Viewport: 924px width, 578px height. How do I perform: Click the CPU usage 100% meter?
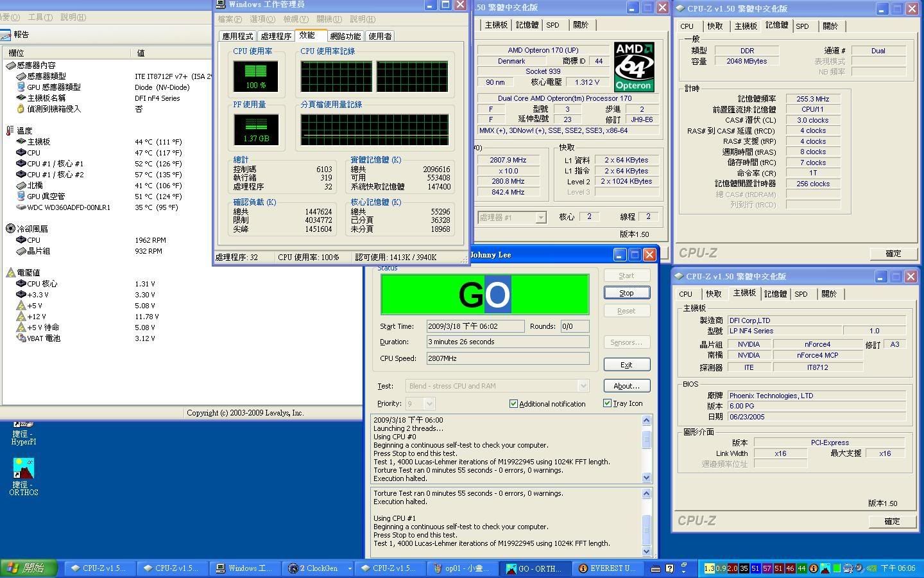pyautogui.click(x=255, y=76)
